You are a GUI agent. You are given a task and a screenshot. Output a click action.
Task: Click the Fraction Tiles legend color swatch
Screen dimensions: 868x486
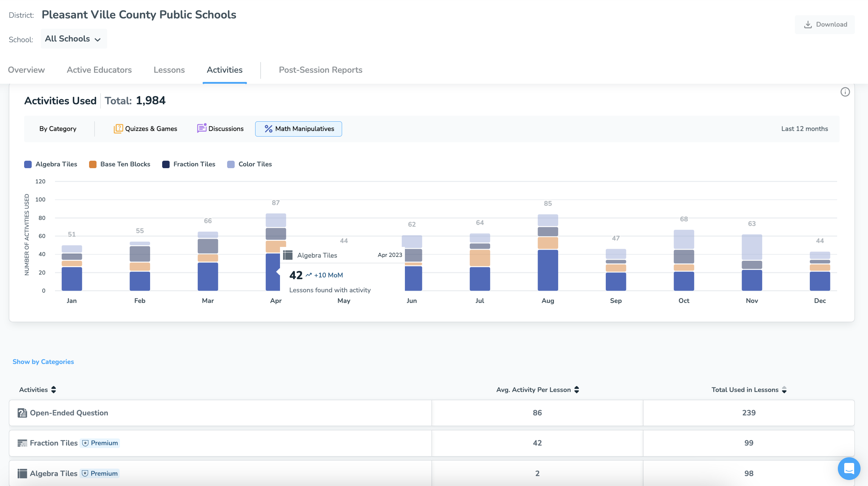[166, 164]
